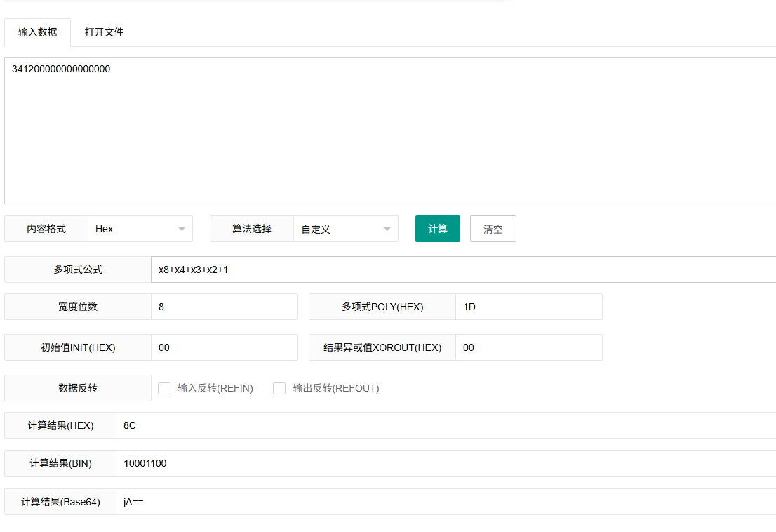
Task: Switch to the 输入数据 tab
Action: point(38,33)
